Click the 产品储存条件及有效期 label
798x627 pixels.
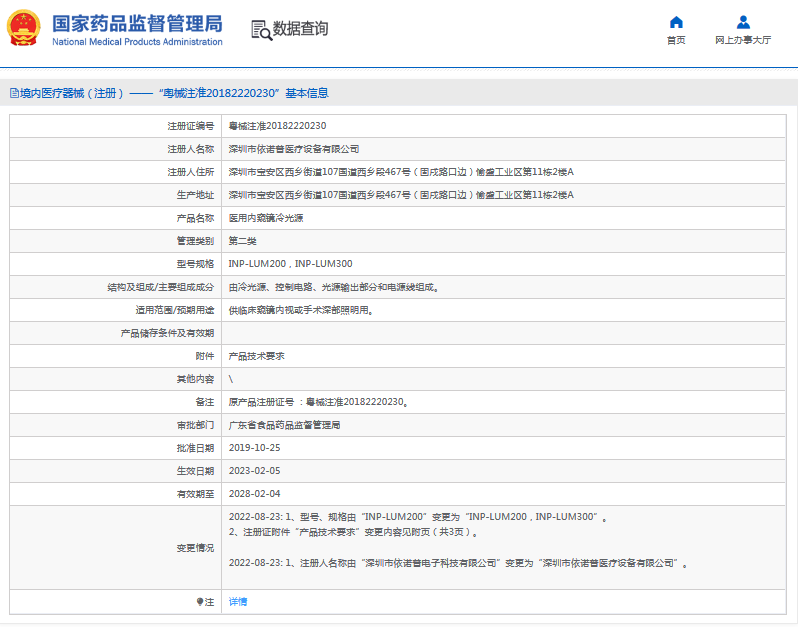pyautogui.click(x=167, y=333)
